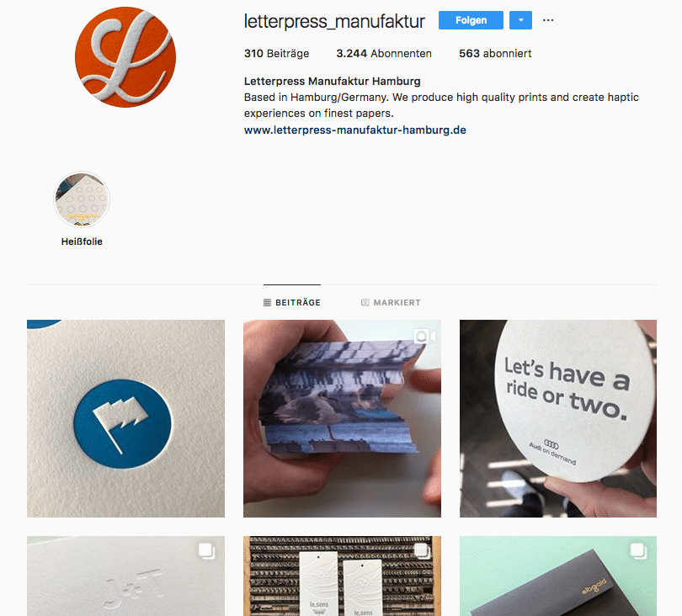Open the embossed J&T paper post
Viewport: 682px width, 616px height.
(125, 576)
